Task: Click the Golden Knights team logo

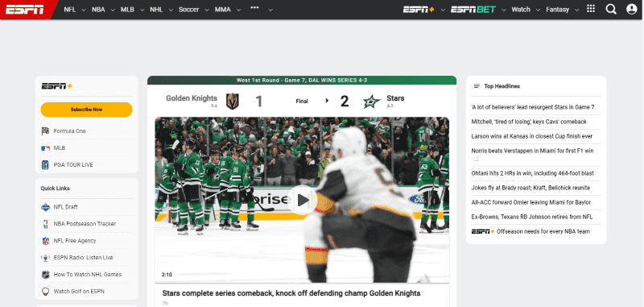Action: pos(233,101)
